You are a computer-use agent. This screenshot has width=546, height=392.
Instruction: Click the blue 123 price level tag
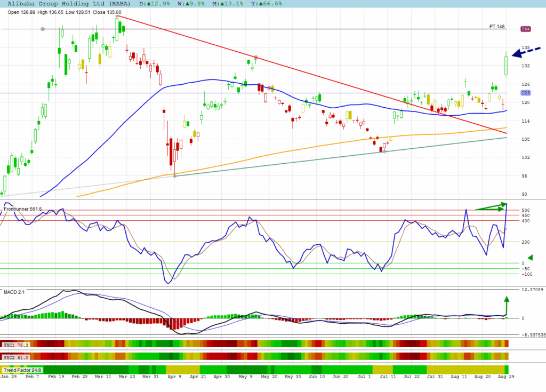point(525,93)
